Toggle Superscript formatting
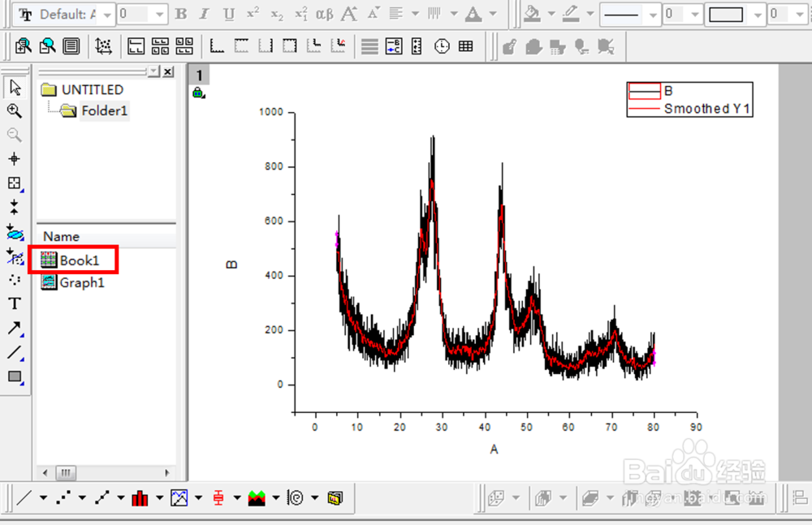The height and width of the screenshot is (525, 812). coord(253,14)
